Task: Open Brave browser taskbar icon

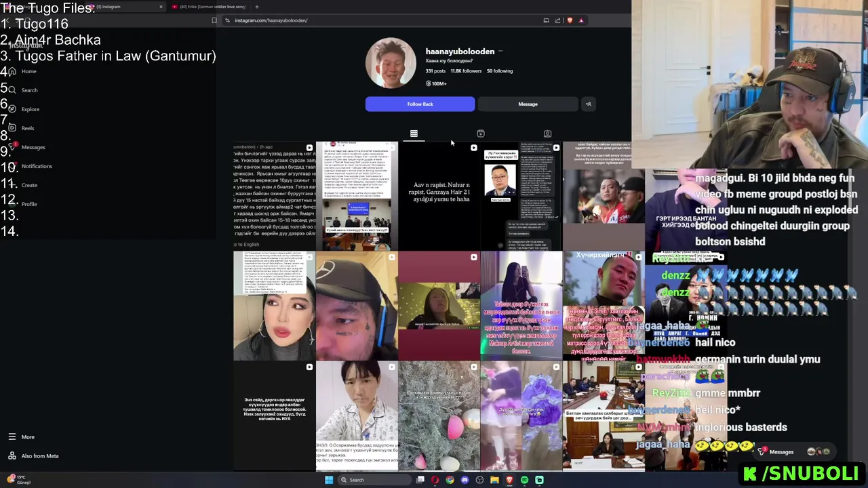Action: (x=509, y=480)
